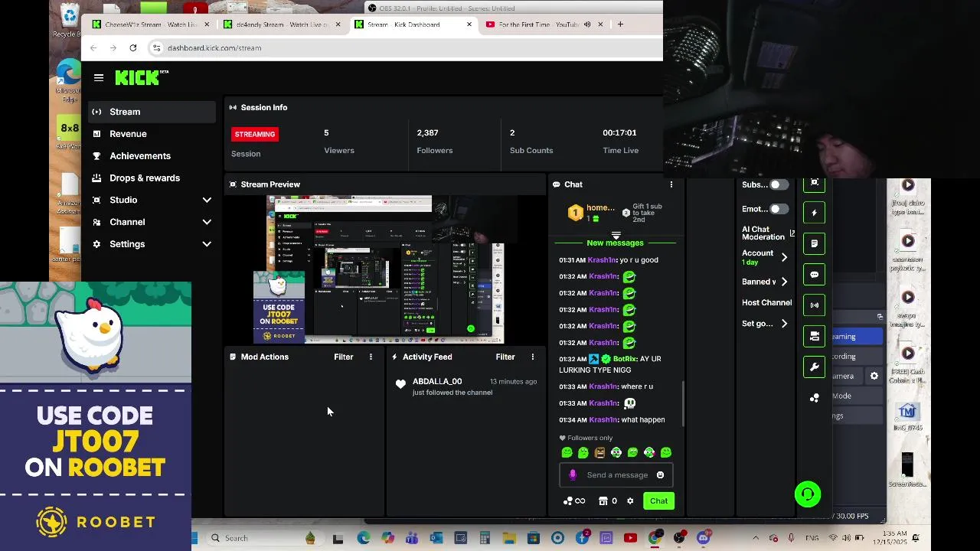Expand the Studio sidebar section
Viewport: 980px width, 551px height.
click(152, 200)
